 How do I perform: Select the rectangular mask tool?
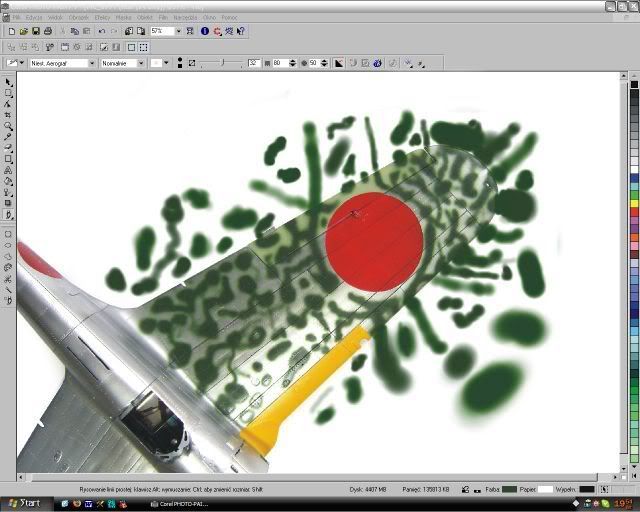click(x=9, y=93)
